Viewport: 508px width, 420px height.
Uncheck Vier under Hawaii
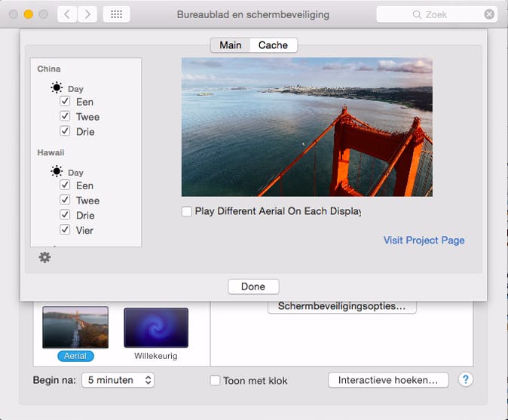pos(66,230)
